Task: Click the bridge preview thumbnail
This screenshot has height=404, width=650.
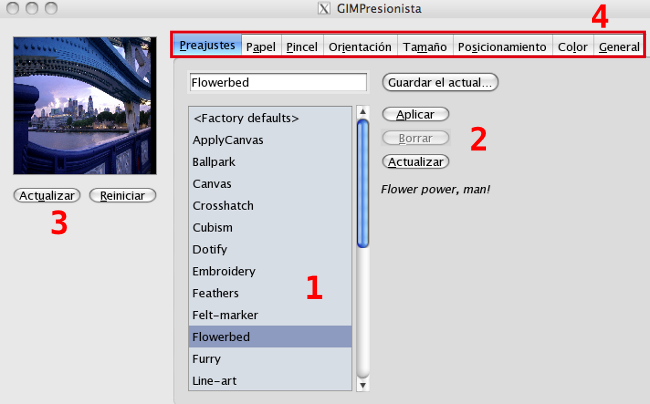Action: click(x=85, y=105)
